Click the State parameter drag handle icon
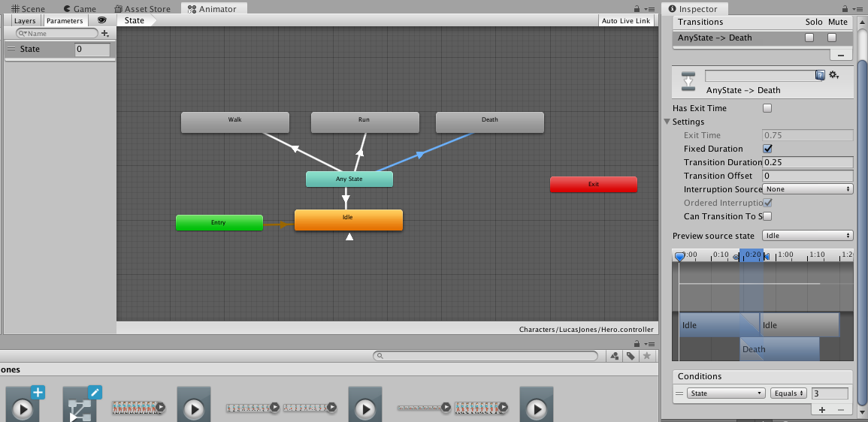Viewport: 868px width, 422px height. [11, 49]
